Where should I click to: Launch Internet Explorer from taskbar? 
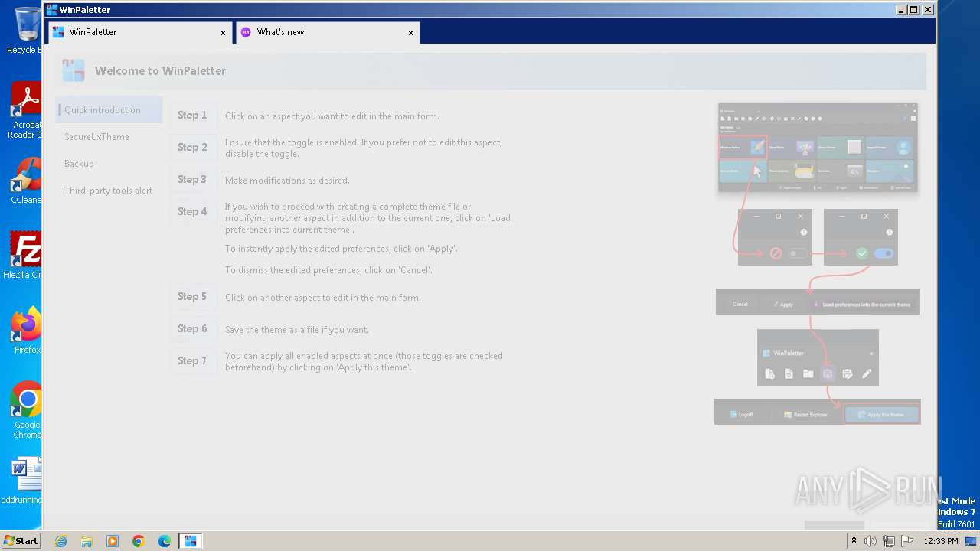point(60,541)
